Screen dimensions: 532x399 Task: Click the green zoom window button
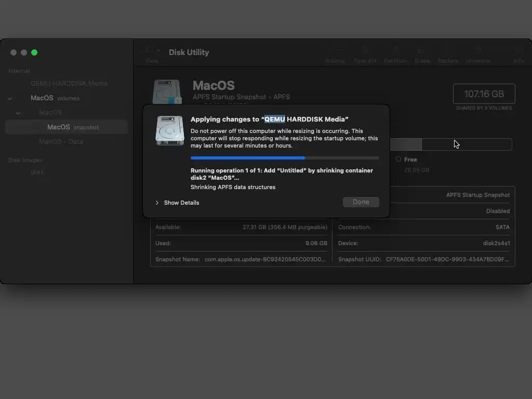point(34,52)
